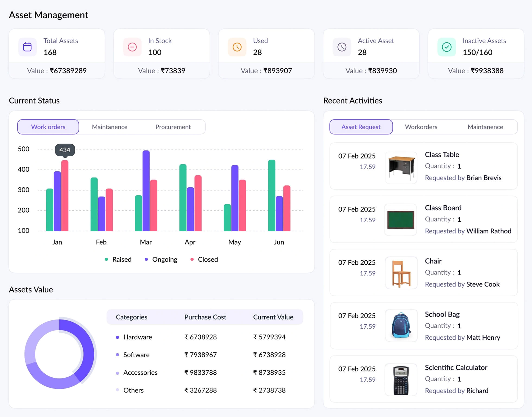Toggle the Ongoing series legend item

pos(164,259)
